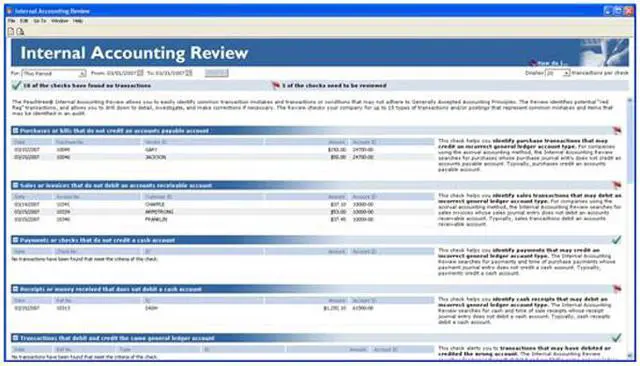Viewport: 640px width, 366px height.
Task: Click the vertical scrollbar thumb
Action: point(631,143)
